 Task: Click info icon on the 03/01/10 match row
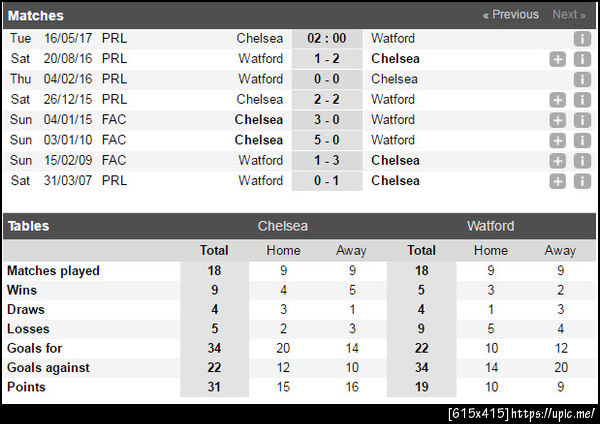coord(581,140)
